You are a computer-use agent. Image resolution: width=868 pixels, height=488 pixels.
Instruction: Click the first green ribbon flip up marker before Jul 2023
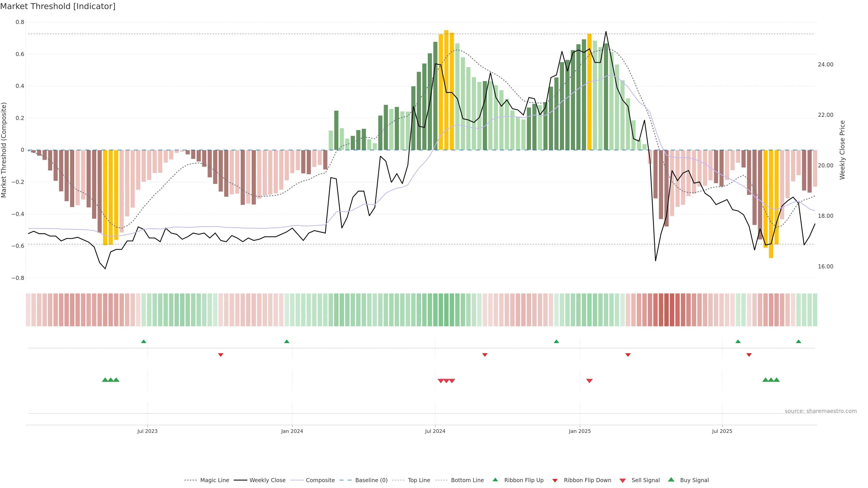(144, 342)
